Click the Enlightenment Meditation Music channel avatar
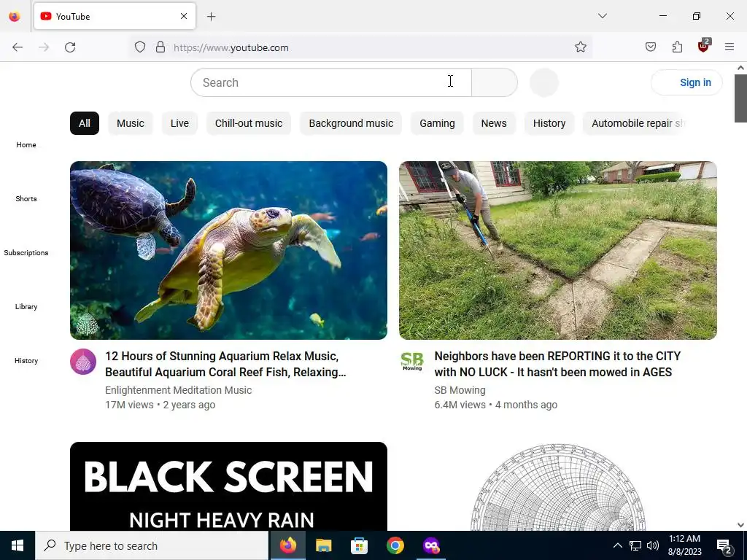The width and height of the screenshot is (747, 560). [x=83, y=362]
